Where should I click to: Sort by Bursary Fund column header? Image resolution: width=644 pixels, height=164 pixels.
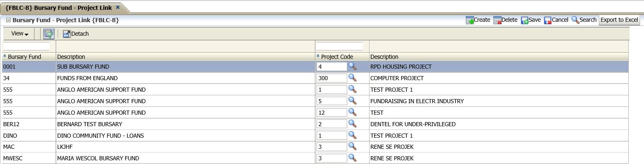point(25,57)
